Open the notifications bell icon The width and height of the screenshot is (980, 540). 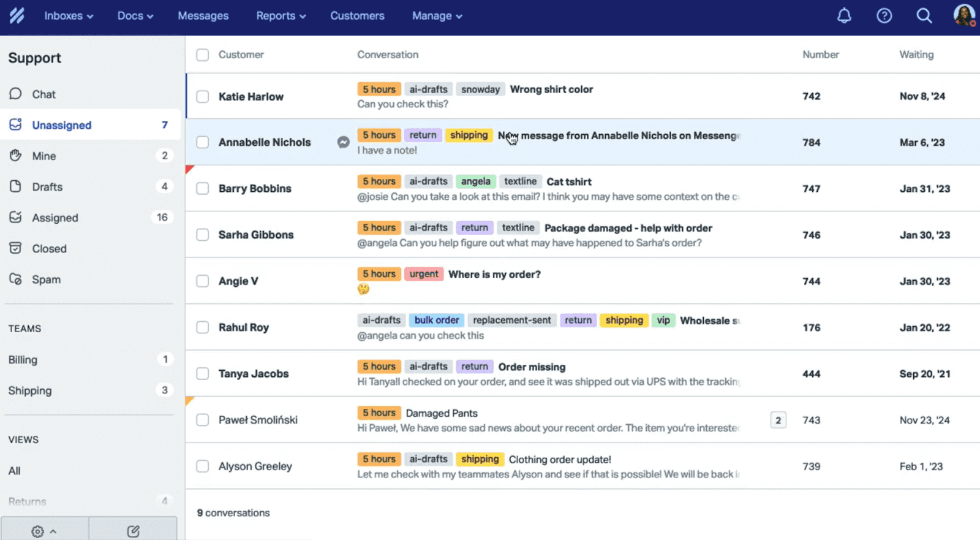(844, 16)
